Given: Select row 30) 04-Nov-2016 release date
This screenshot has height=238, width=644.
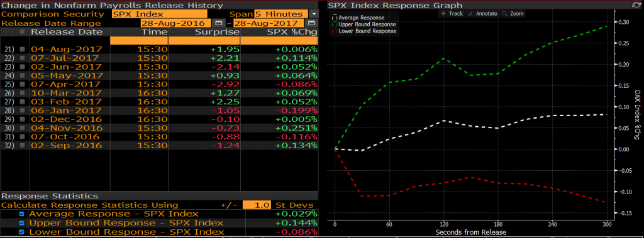Looking at the screenshot, I should (66, 128).
